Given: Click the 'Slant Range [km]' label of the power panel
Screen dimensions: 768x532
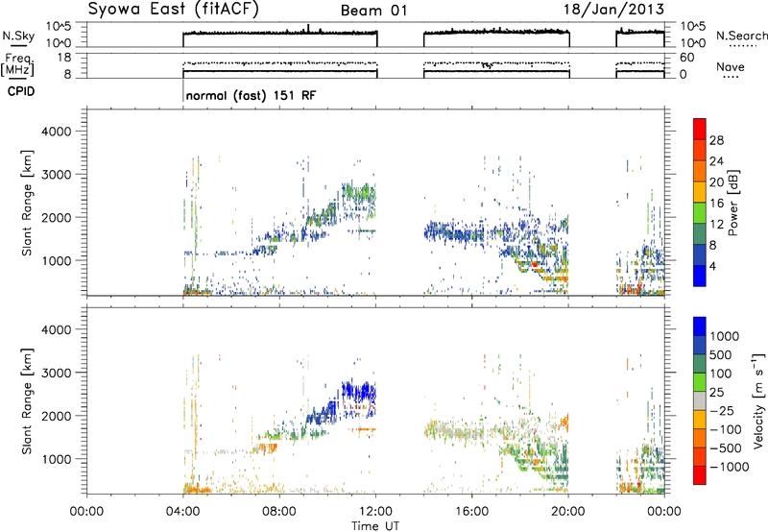Looking at the screenshot, I should 27,203.
